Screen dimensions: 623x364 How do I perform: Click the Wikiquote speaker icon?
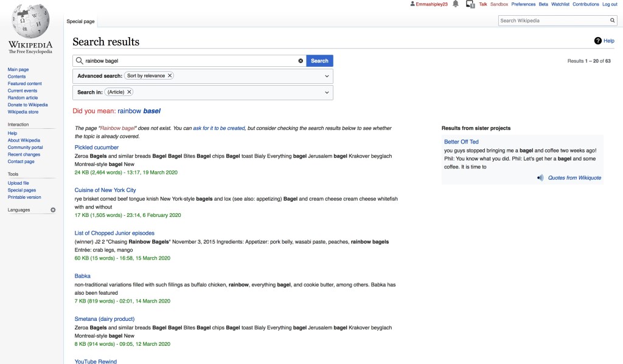click(x=540, y=178)
